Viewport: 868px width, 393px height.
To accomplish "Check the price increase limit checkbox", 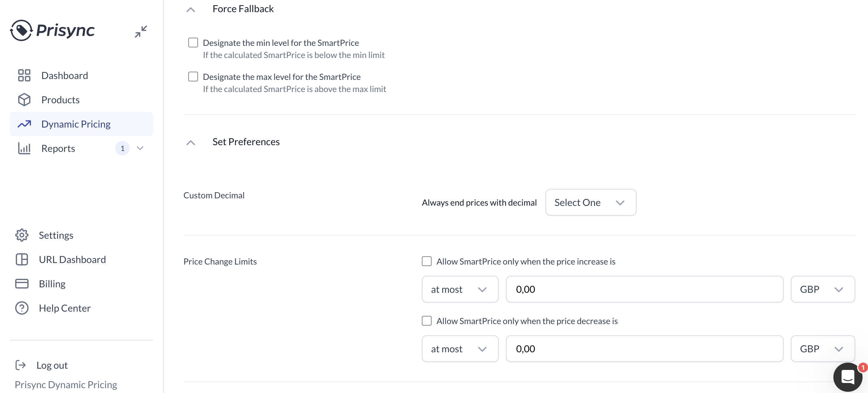I will pyautogui.click(x=427, y=261).
